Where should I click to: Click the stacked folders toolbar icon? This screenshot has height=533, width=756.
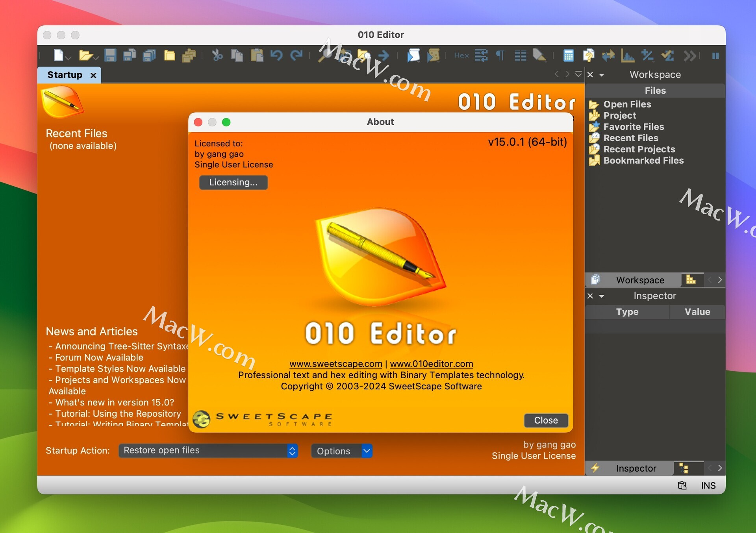[x=189, y=56]
